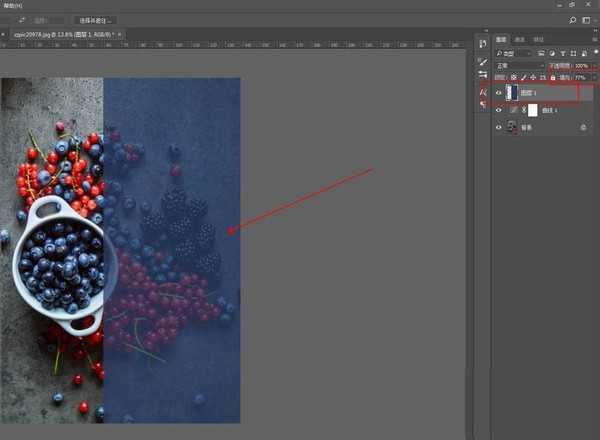Switch to the Layers (图层) panel tab

(503, 40)
